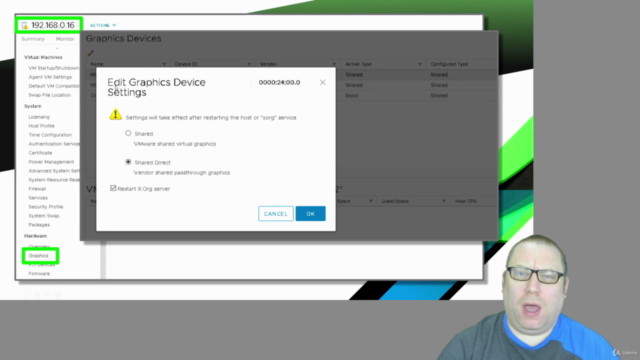
Task: Select the Shared Direct radio option
Action: [x=128, y=162]
